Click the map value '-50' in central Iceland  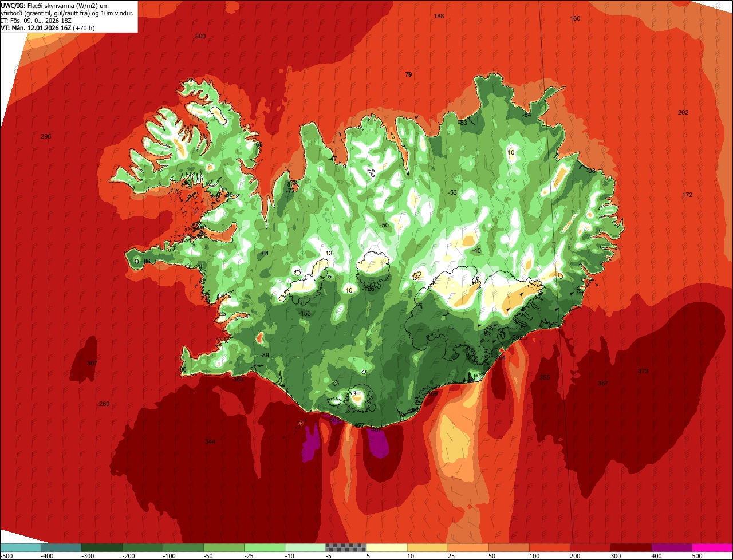click(384, 225)
